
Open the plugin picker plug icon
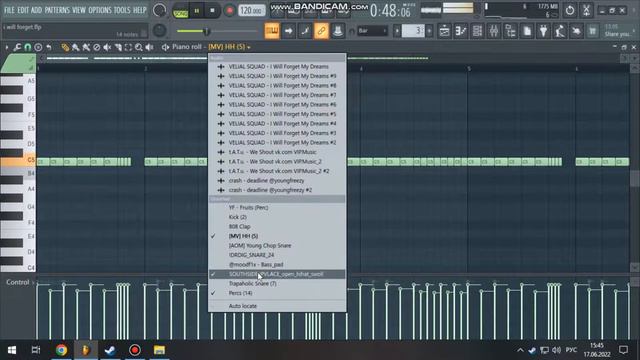click(x=543, y=31)
